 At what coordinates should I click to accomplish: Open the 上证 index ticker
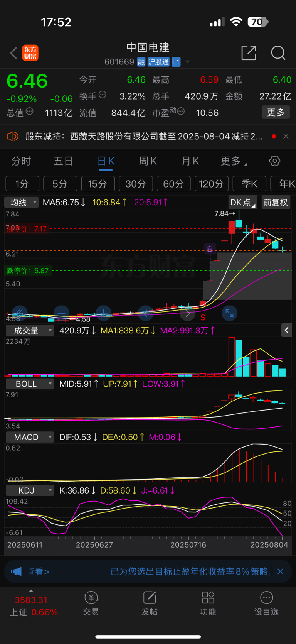point(33,606)
